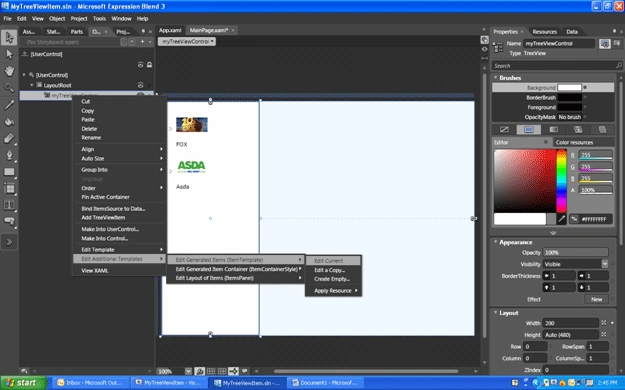Select the Paint Bucket tool
The image size is (625, 390).
[9, 121]
